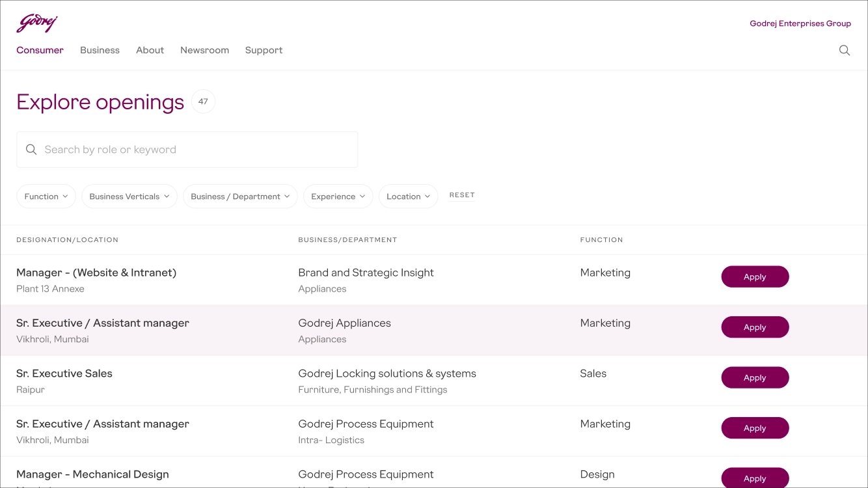Expand the Experience filter dropdown
This screenshot has width=868, height=488.
tap(338, 196)
